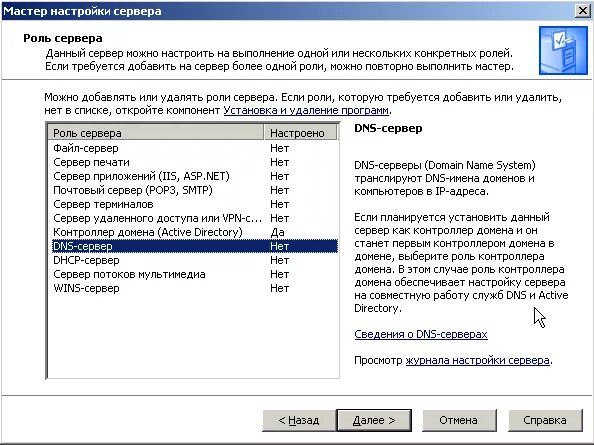Cancel the wizard with Отмена
Screen dimensions: 594x445
point(459,420)
